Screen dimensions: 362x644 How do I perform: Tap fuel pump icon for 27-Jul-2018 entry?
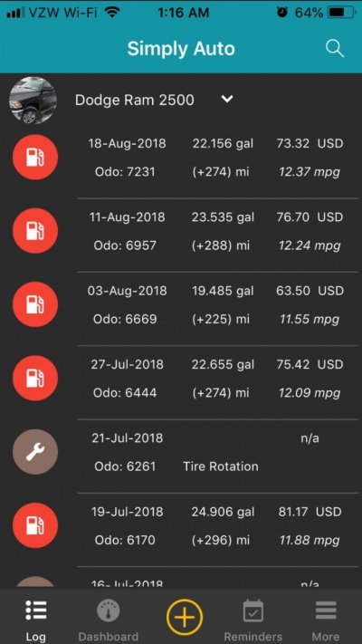(x=35, y=379)
